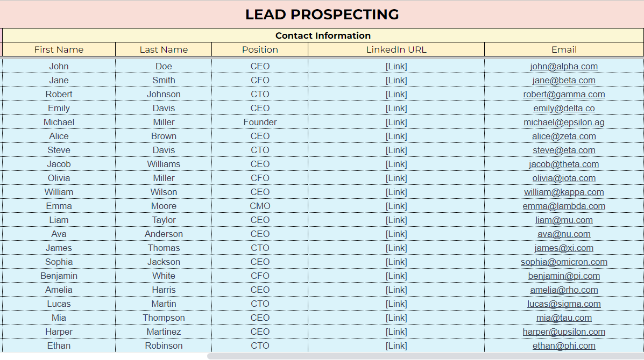Select the Last Name column header
644x360 pixels.
(164, 49)
